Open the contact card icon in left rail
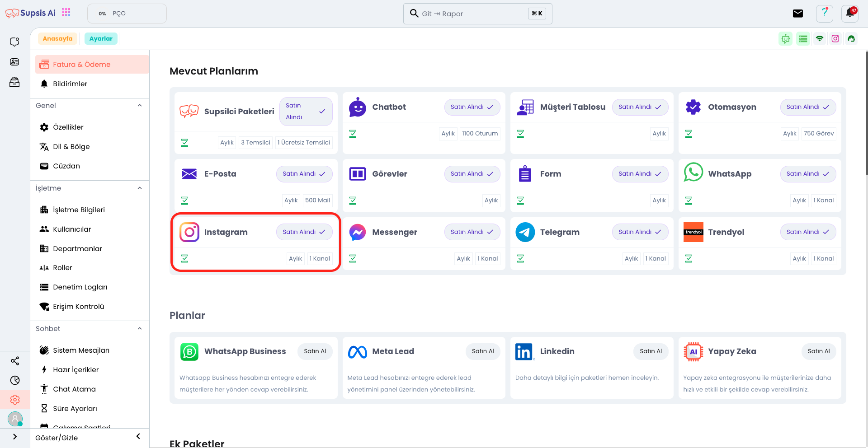 pyautogui.click(x=14, y=62)
